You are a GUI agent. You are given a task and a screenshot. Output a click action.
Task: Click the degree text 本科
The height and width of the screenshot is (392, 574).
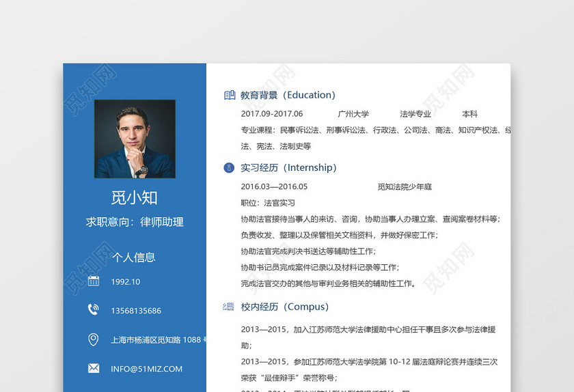coord(469,114)
